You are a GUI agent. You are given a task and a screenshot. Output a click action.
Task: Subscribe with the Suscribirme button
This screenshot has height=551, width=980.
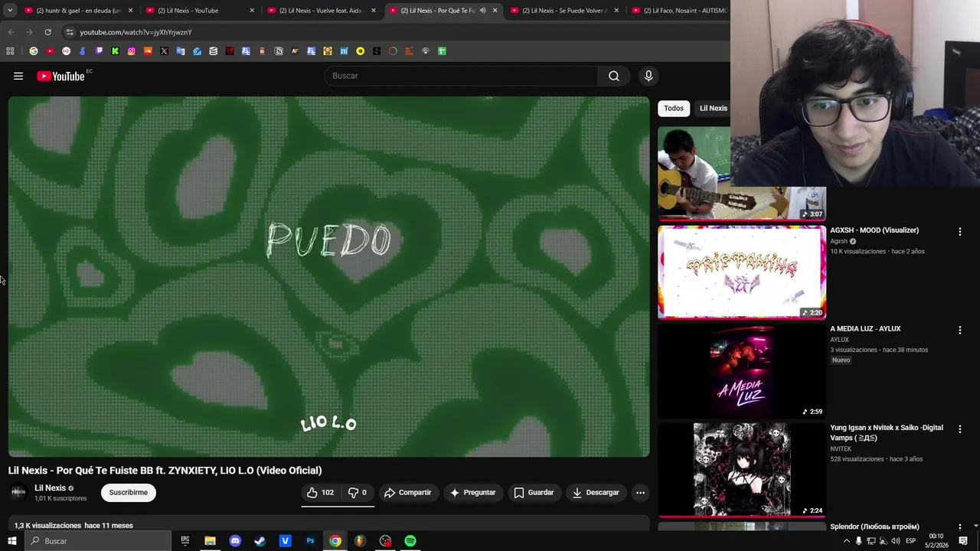tap(129, 492)
